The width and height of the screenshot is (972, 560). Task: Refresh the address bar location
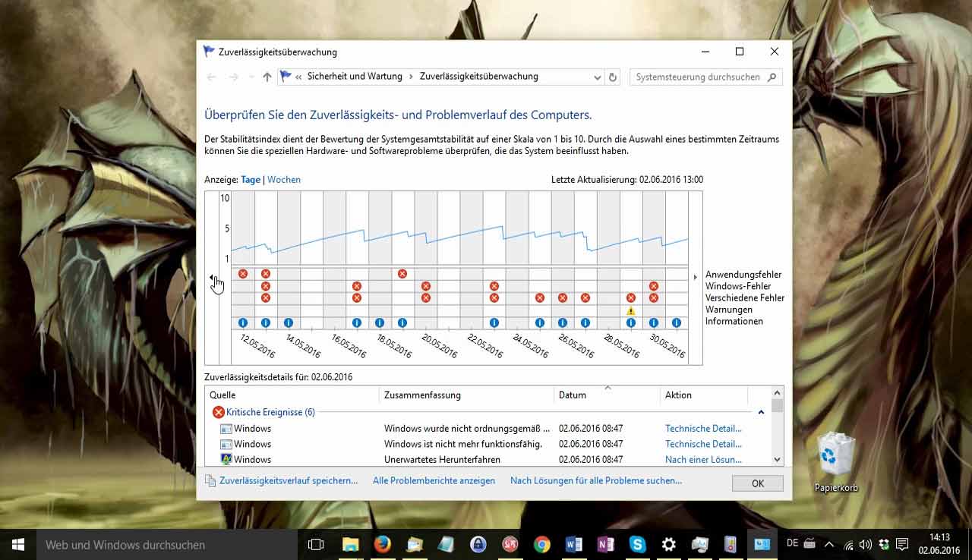coord(614,77)
